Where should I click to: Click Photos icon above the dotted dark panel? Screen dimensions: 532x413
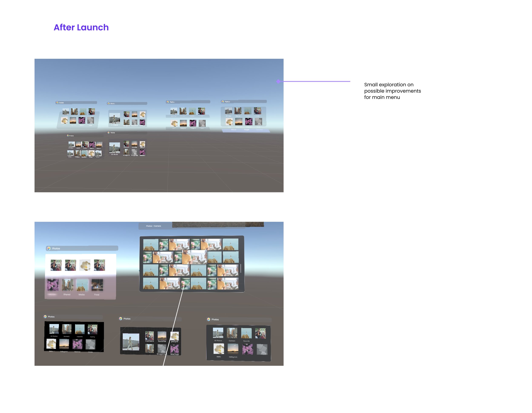click(x=121, y=319)
